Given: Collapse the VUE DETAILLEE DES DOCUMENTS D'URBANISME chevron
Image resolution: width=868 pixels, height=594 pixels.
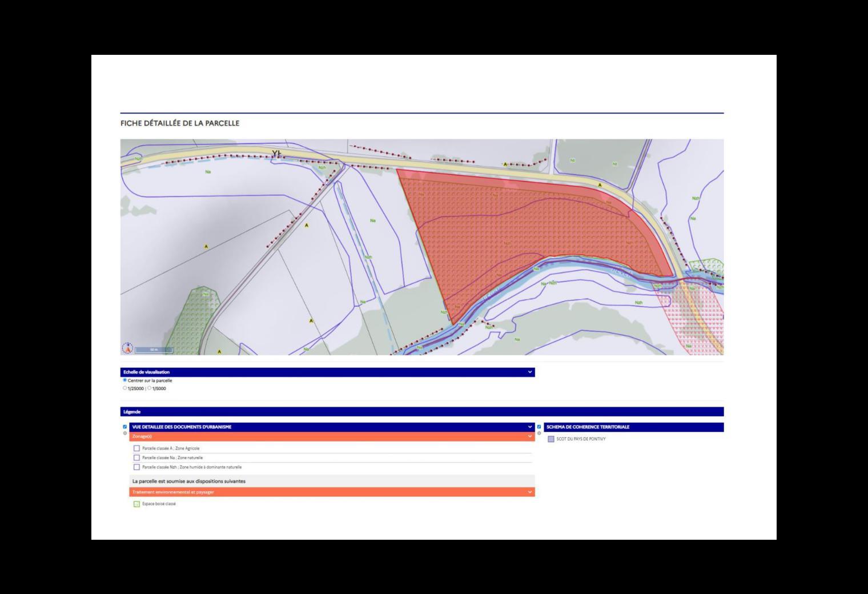Looking at the screenshot, I should click(x=530, y=427).
